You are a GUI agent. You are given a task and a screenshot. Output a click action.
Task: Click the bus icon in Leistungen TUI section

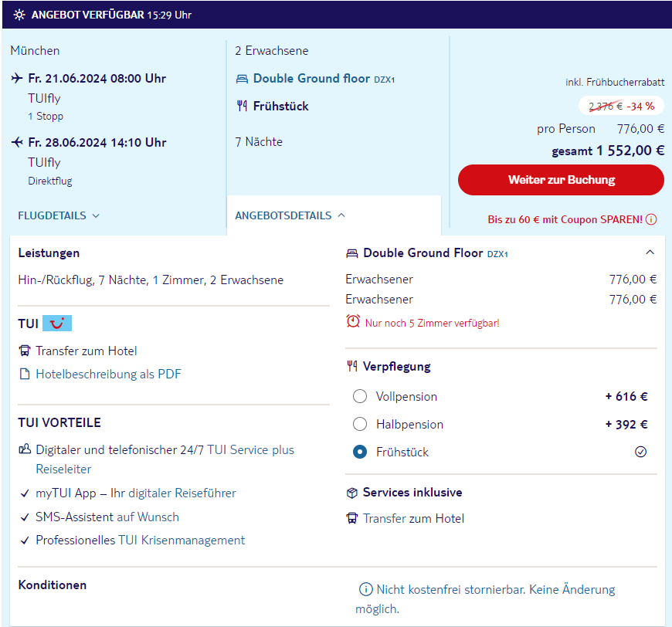tap(25, 351)
